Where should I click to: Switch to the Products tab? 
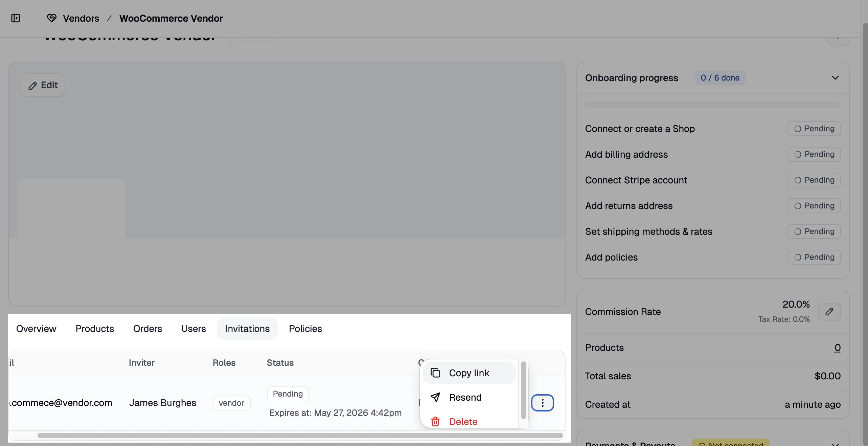coord(95,329)
